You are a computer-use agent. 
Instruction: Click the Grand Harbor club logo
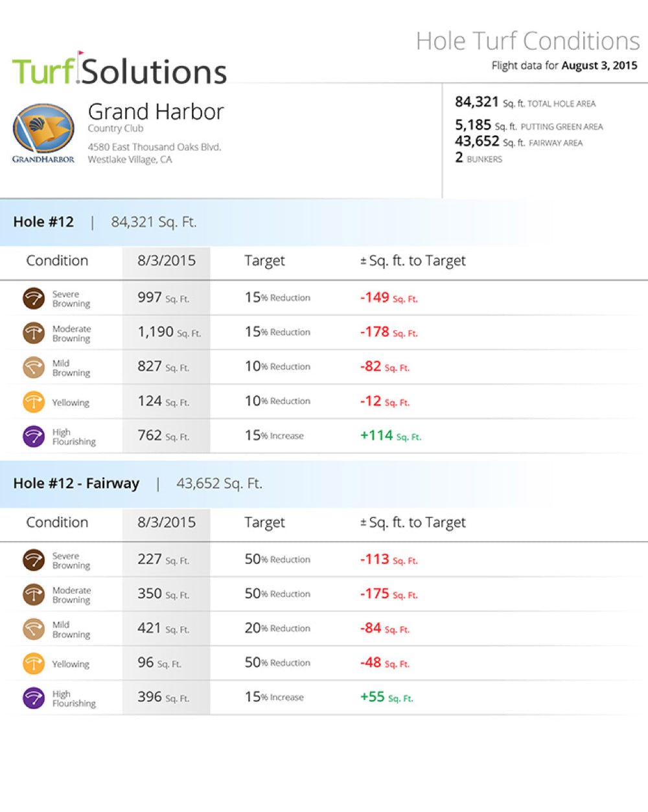tap(43, 133)
